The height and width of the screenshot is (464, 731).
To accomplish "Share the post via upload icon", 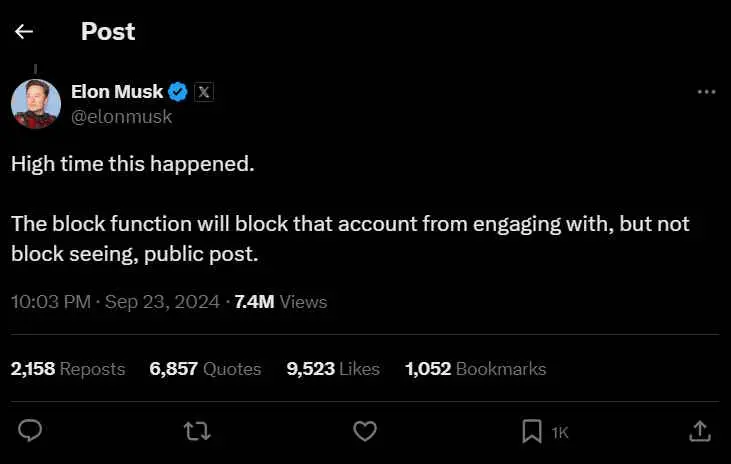I will tap(700, 431).
